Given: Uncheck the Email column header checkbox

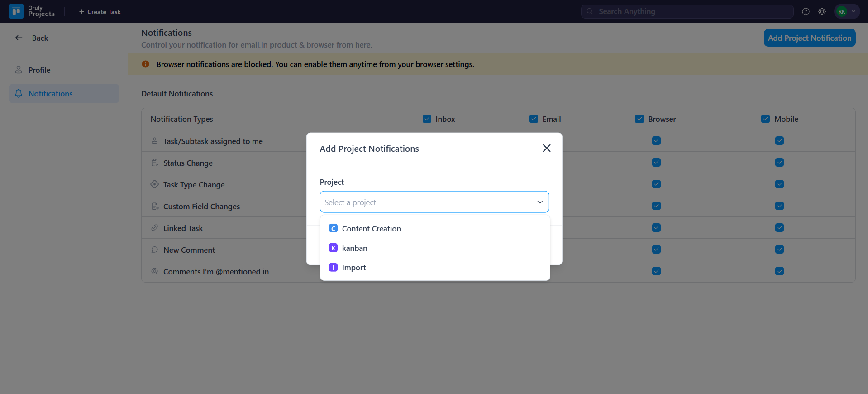Looking at the screenshot, I should click(534, 119).
